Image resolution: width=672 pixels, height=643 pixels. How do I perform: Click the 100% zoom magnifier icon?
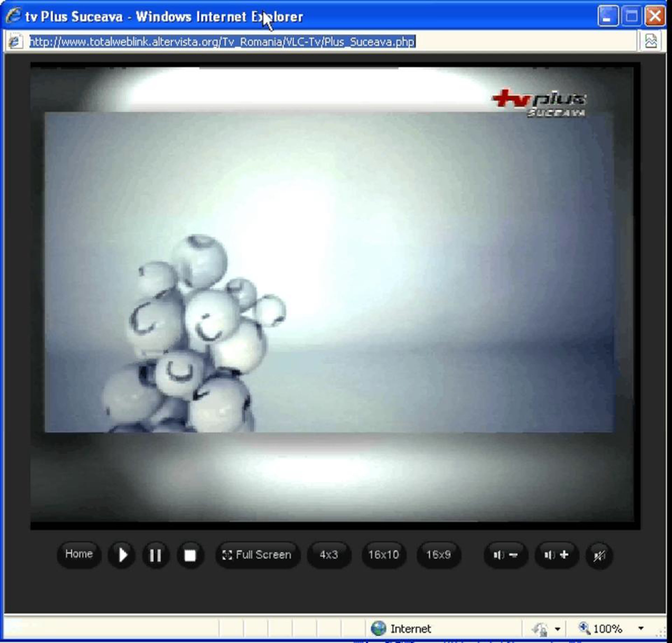pos(584,628)
